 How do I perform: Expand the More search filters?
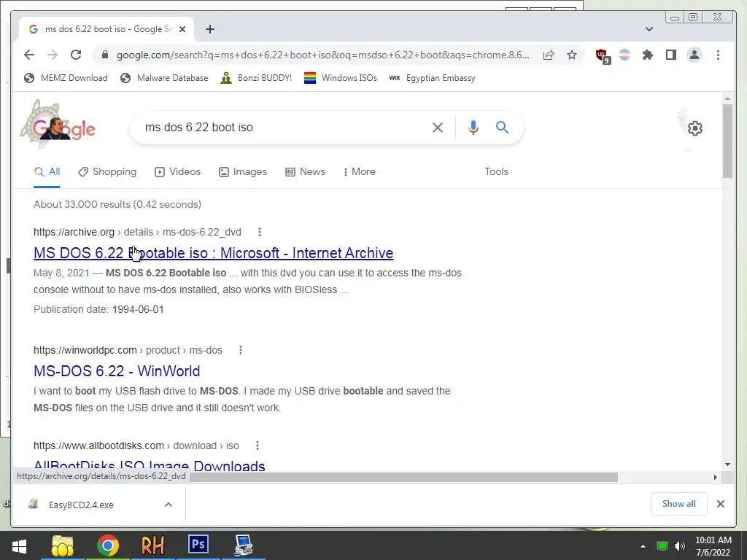[x=359, y=172]
